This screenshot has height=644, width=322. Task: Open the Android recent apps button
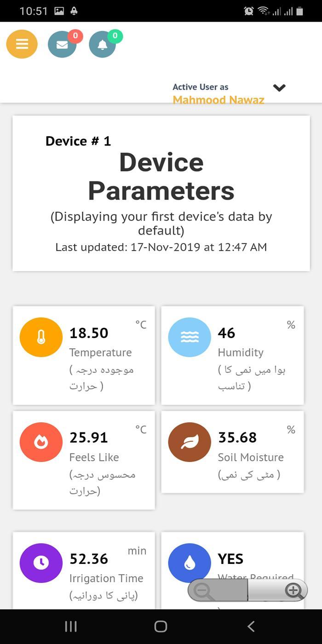pos(70,626)
